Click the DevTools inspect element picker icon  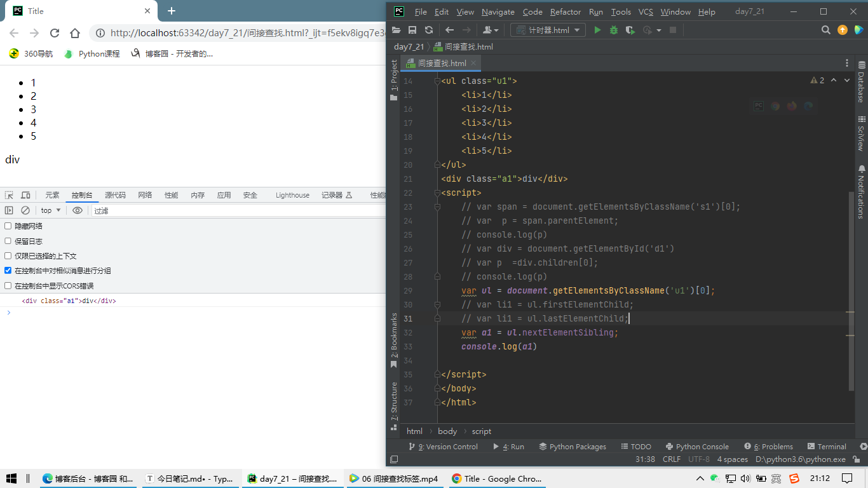(9, 195)
